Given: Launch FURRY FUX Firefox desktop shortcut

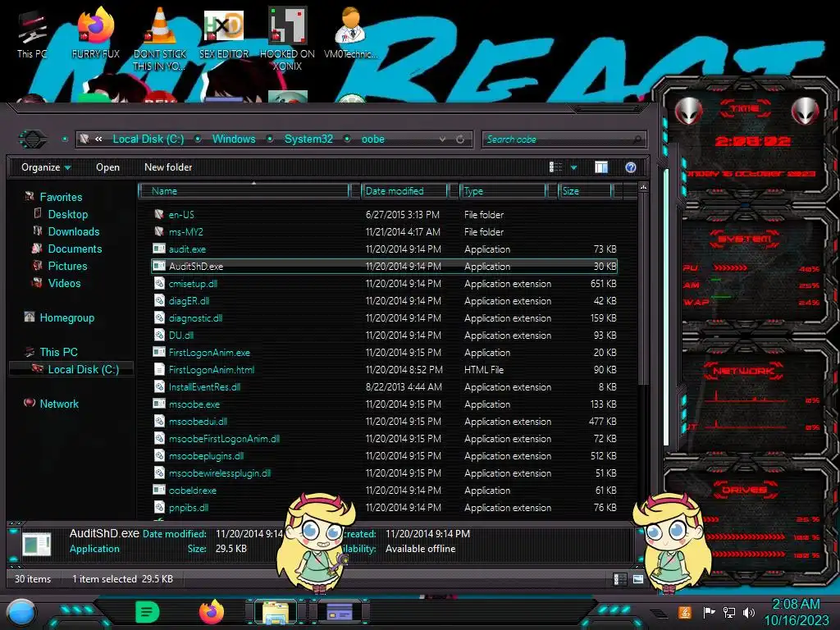Looking at the screenshot, I should coord(95,34).
